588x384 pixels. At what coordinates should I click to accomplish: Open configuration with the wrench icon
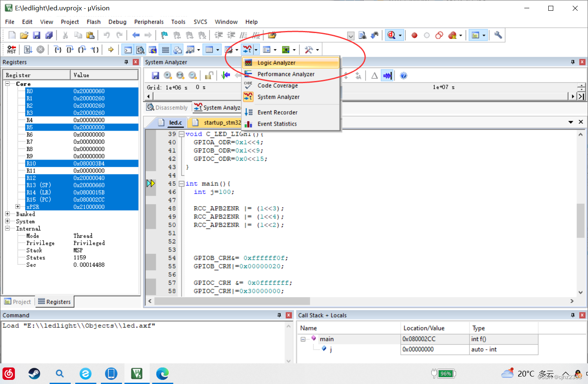tap(498, 36)
